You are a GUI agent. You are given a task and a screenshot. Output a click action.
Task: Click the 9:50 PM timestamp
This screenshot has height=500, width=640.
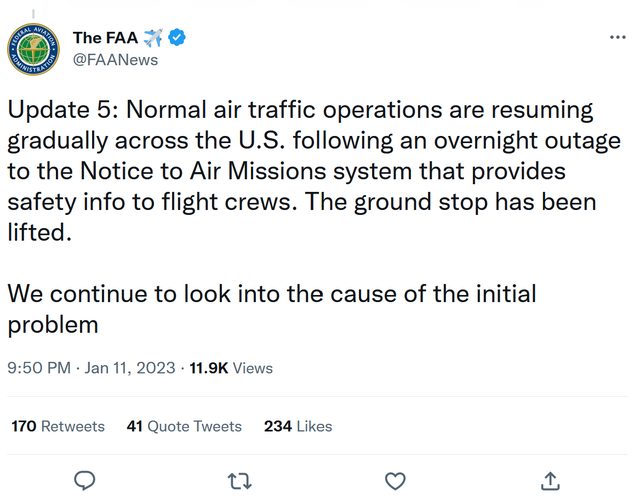[38, 368]
